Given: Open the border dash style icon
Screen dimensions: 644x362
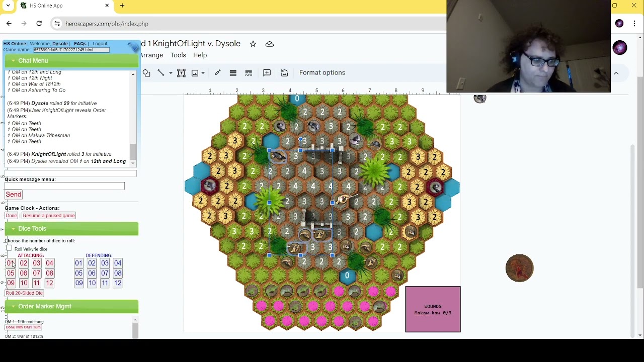Looking at the screenshot, I should tap(249, 73).
